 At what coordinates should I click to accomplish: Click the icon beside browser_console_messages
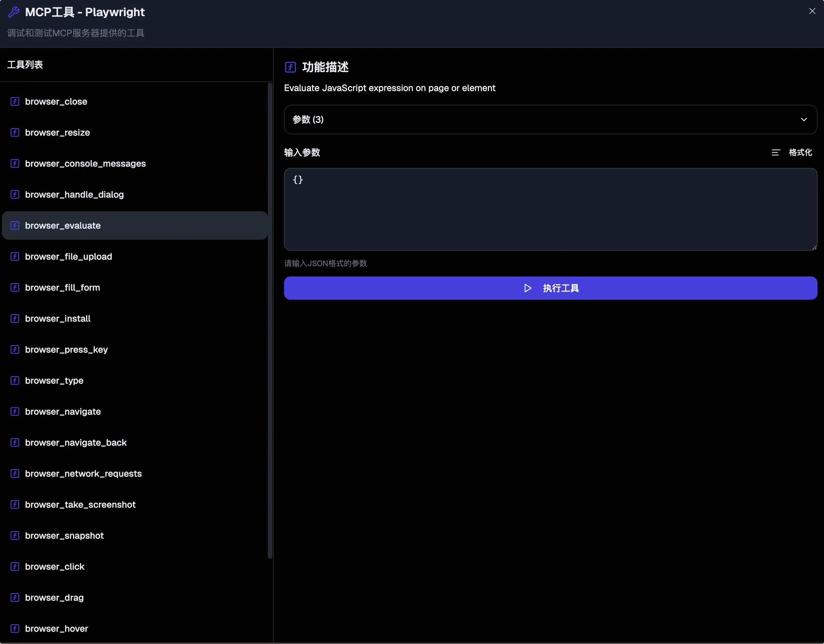pyautogui.click(x=15, y=163)
